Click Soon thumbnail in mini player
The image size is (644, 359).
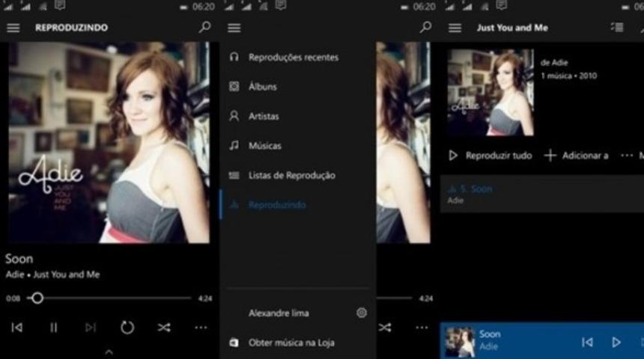click(460, 341)
